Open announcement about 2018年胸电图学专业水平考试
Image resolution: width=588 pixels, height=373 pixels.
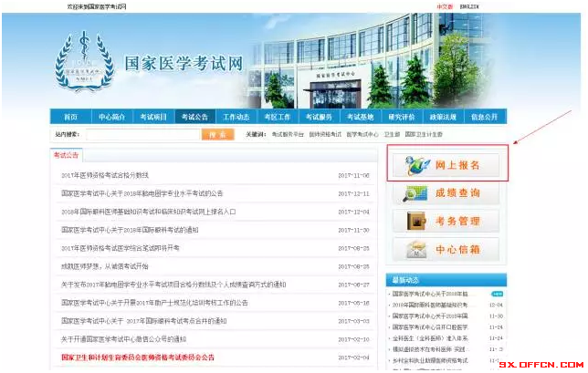coord(142,193)
